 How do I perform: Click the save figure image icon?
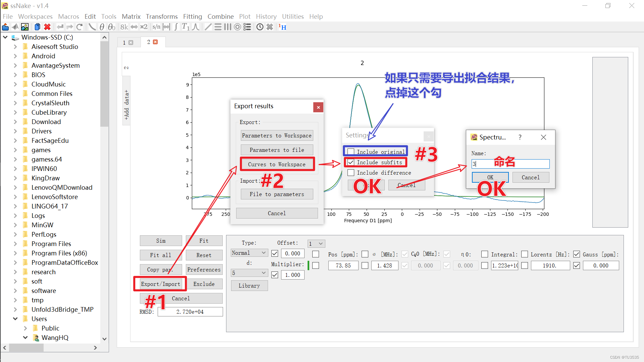click(x=25, y=27)
